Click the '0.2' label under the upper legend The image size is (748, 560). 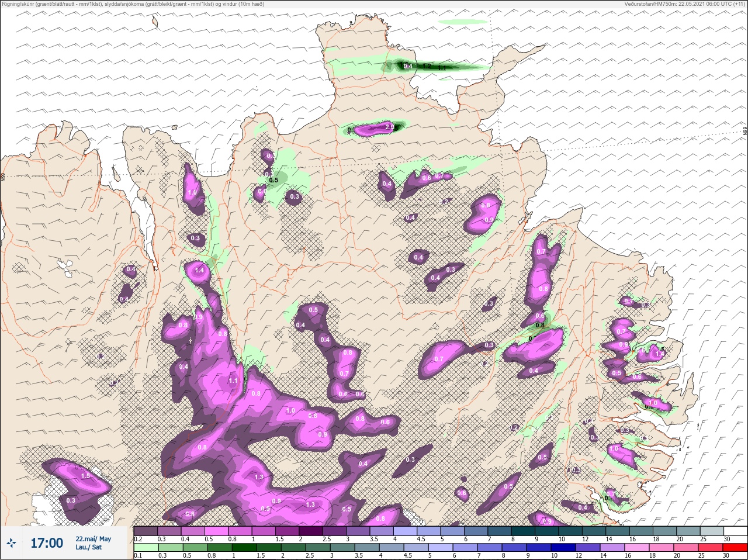point(138,539)
